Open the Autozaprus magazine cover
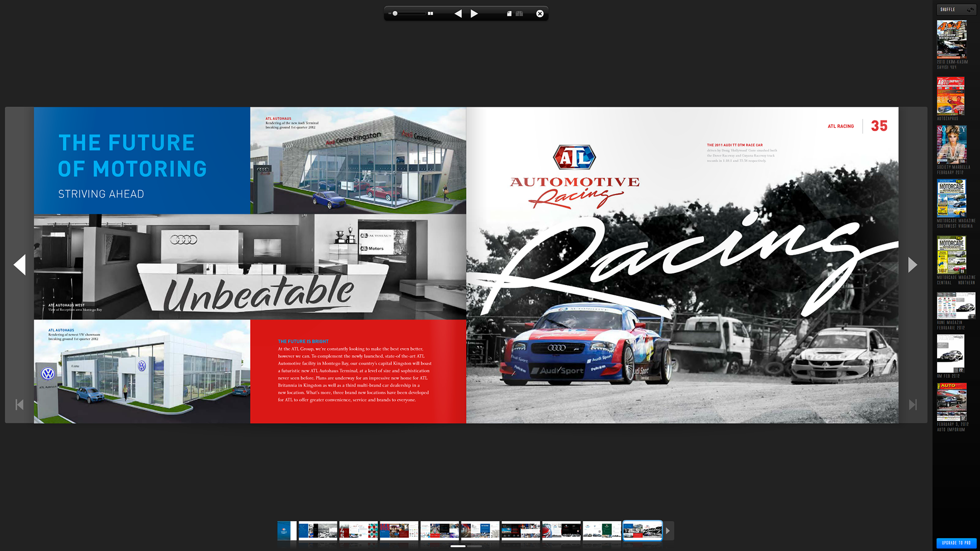 tap(950, 96)
